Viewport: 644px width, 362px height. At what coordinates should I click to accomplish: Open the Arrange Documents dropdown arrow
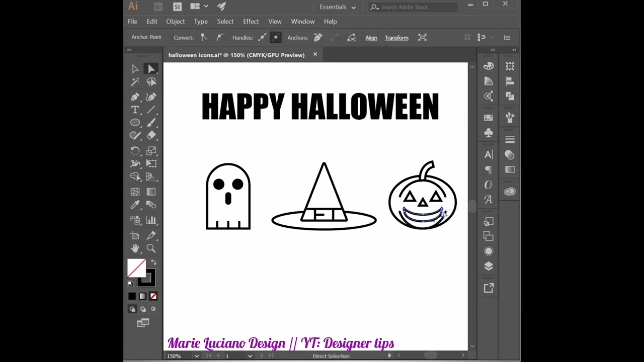[206, 7]
